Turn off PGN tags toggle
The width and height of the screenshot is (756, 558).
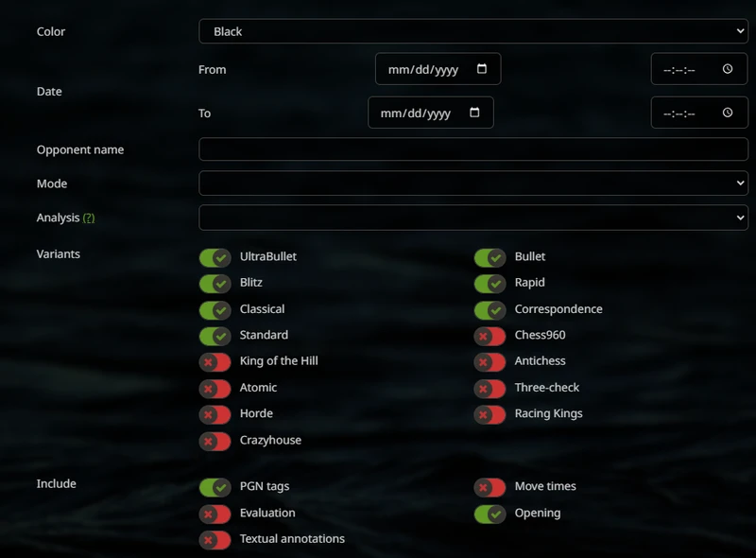pos(215,487)
